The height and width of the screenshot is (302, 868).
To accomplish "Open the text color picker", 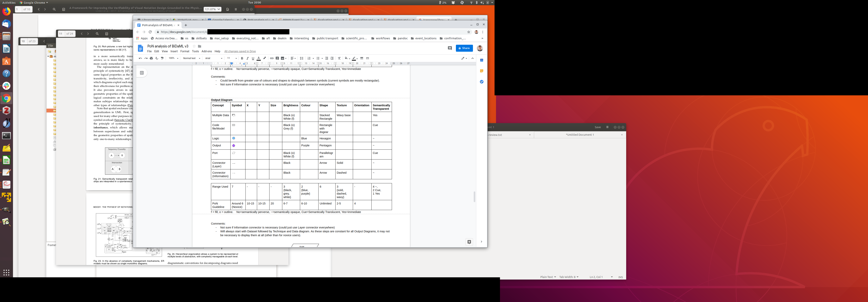I will pyautogui.click(x=258, y=58).
